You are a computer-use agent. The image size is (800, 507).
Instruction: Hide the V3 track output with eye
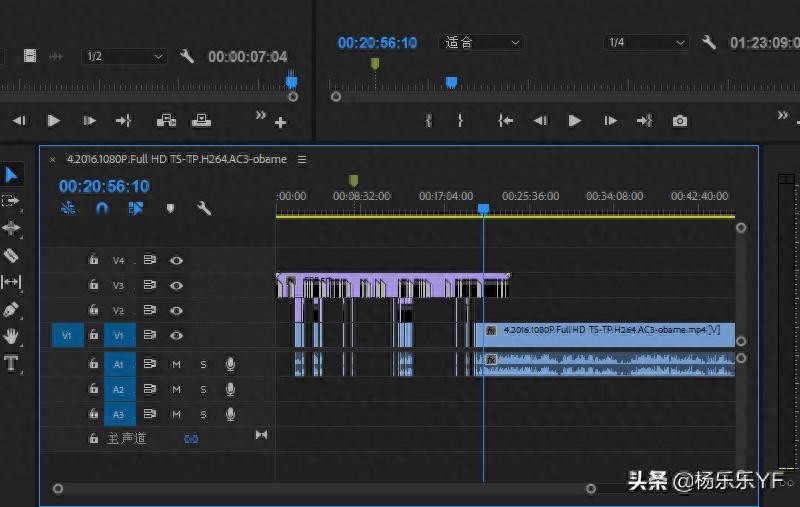pyautogui.click(x=176, y=285)
